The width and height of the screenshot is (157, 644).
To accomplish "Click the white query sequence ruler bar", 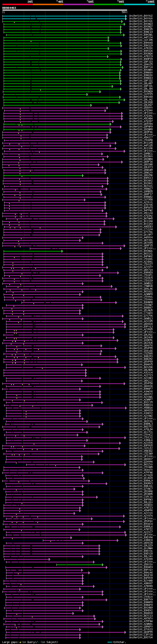I will [x=65, y=10].
